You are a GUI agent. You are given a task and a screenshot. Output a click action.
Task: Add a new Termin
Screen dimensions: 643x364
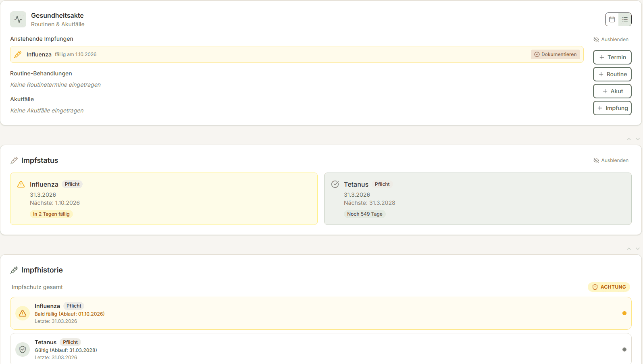coord(612,57)
